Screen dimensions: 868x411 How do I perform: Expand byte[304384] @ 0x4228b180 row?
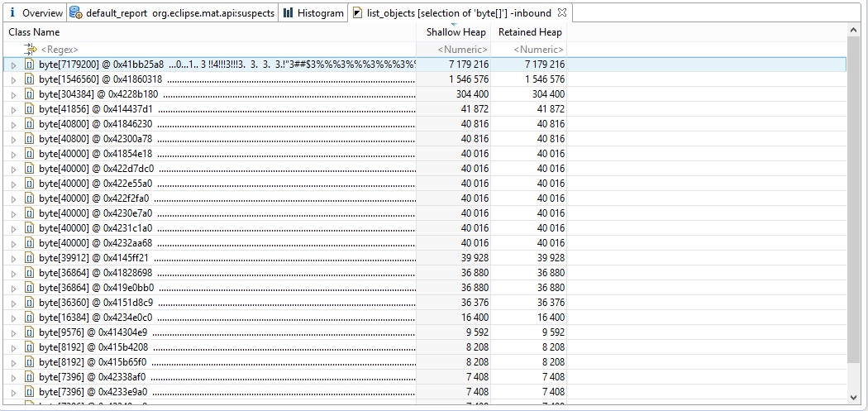click(14, 95)
